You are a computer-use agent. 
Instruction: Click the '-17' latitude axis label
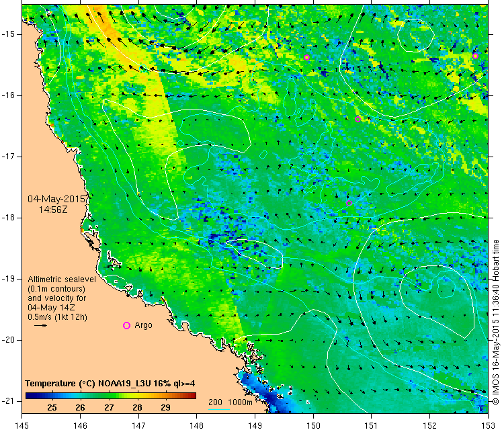(7, 157)
